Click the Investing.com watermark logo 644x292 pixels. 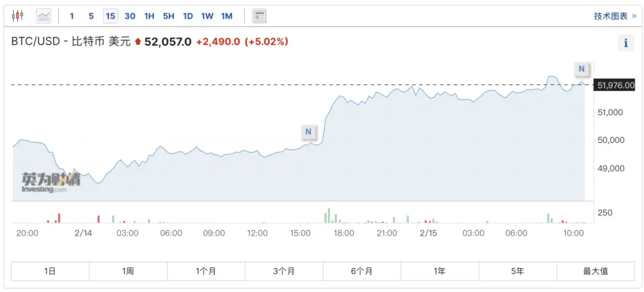[51, 182]
